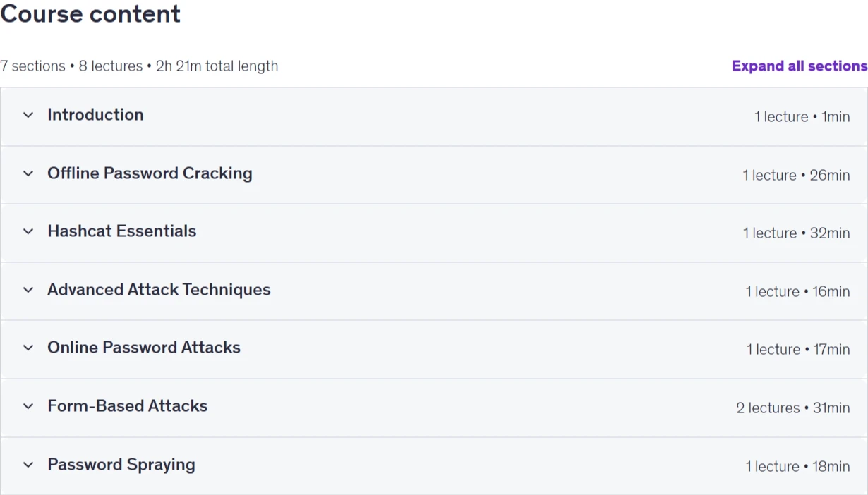The image size is (868, 495).
Task: Expand the Hashcat Essentials section title
Action: [x=121, y=231]
